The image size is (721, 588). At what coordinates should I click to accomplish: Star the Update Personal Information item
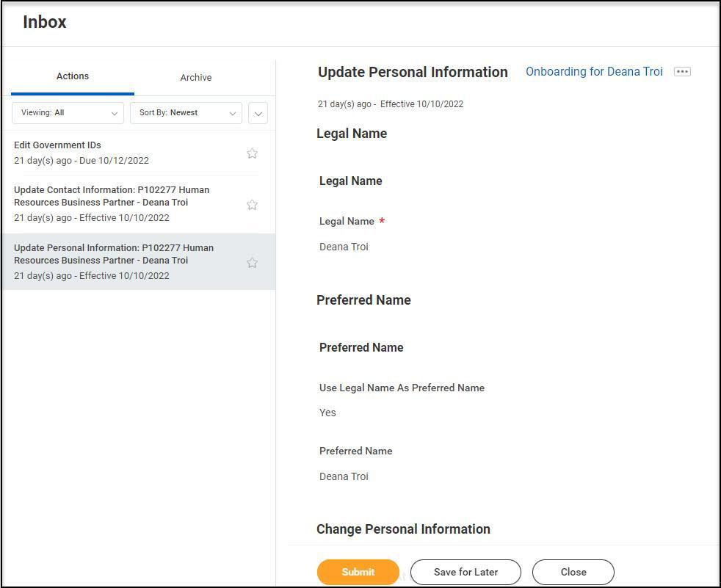click(x=252, y=263)
